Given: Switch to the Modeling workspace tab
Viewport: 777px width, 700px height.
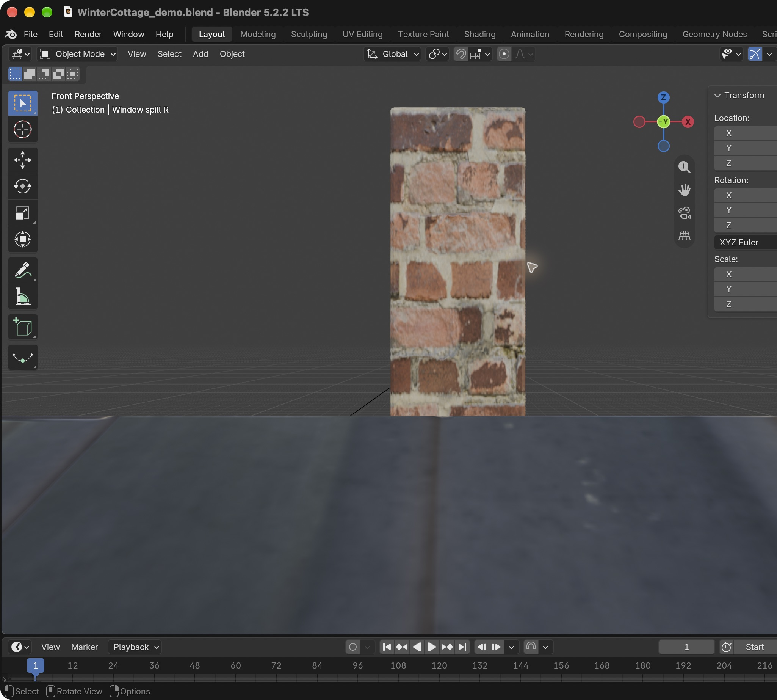Looking at the screenshot, I should pyautogui.click(x=258, y=34).
